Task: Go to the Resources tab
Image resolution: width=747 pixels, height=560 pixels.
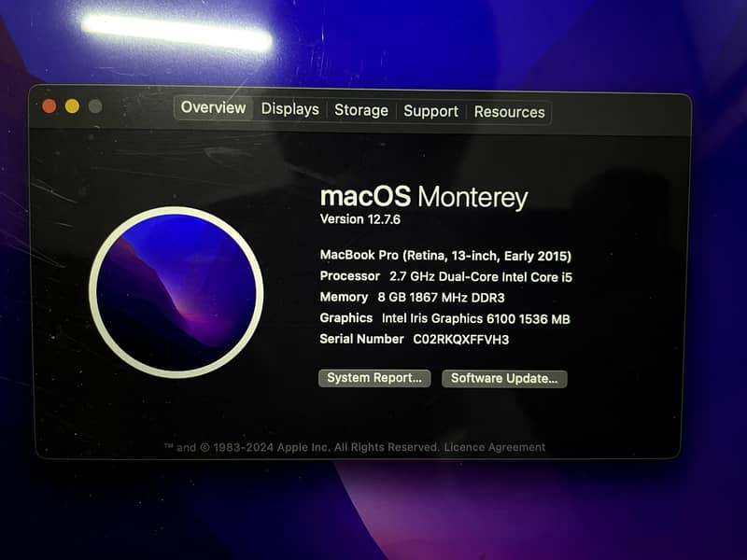Action: [x=509, y=112]
